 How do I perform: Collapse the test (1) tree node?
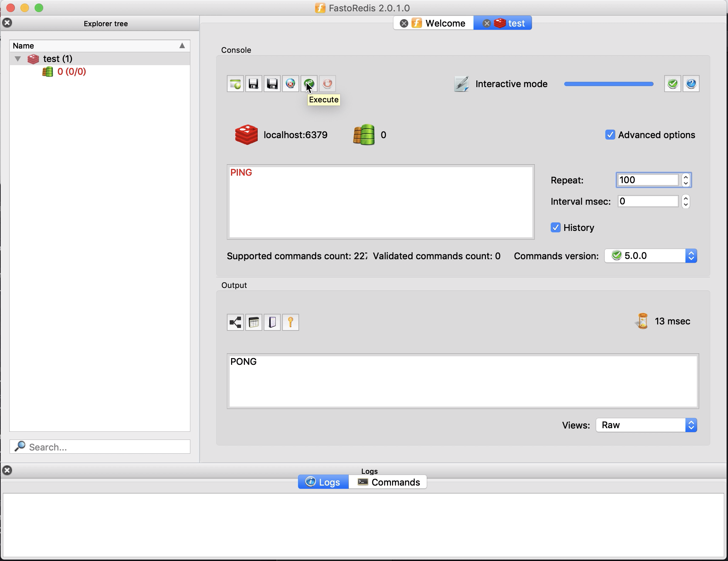pyautogui.click(x=18, y=59)
